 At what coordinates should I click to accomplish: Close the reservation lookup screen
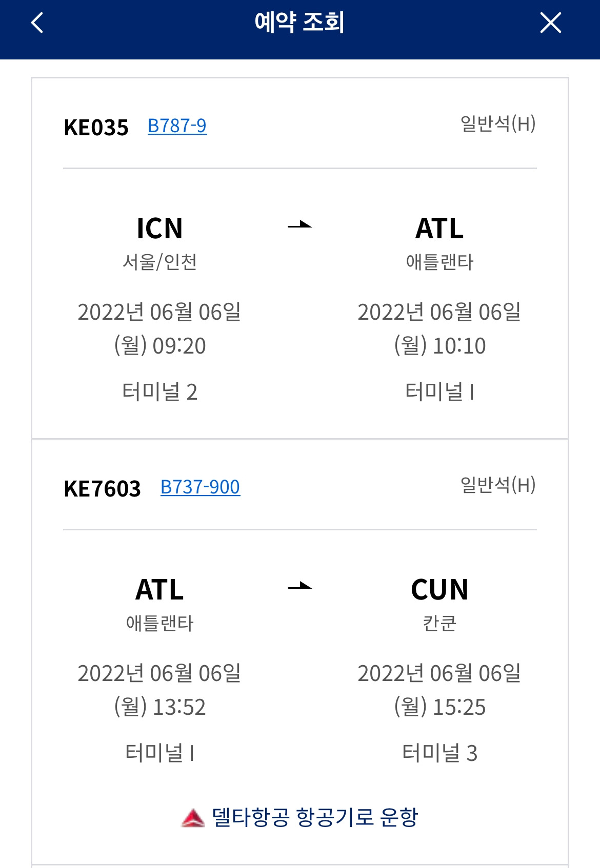(x=550, y=23)
